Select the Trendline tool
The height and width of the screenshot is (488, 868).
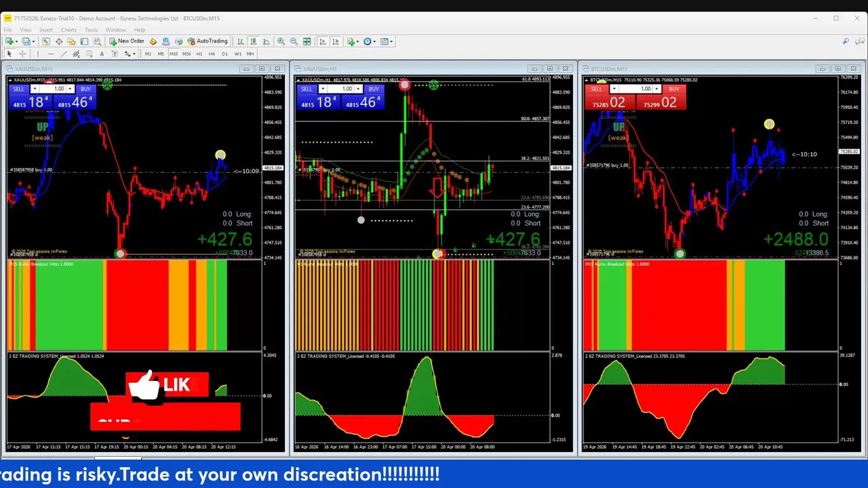pos(64,54)
